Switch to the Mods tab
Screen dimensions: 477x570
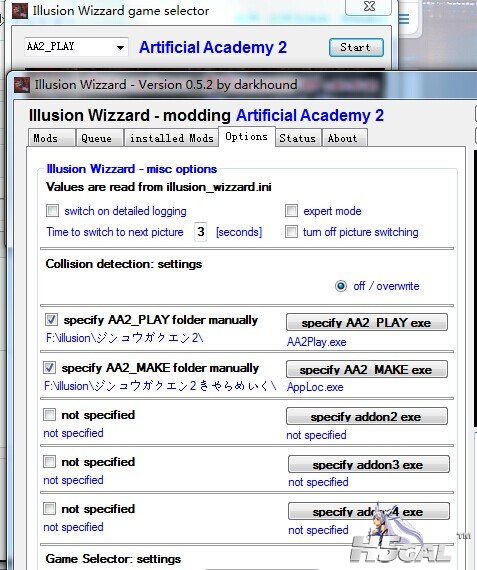pos(51,138)
